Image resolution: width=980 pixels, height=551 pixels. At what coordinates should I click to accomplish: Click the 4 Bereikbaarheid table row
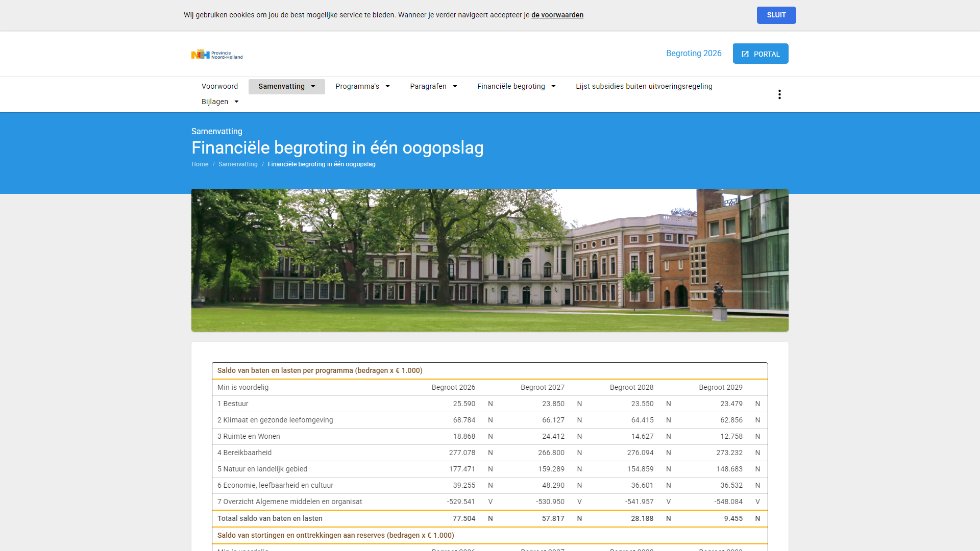pyautogui.click(x=244, y=453)
